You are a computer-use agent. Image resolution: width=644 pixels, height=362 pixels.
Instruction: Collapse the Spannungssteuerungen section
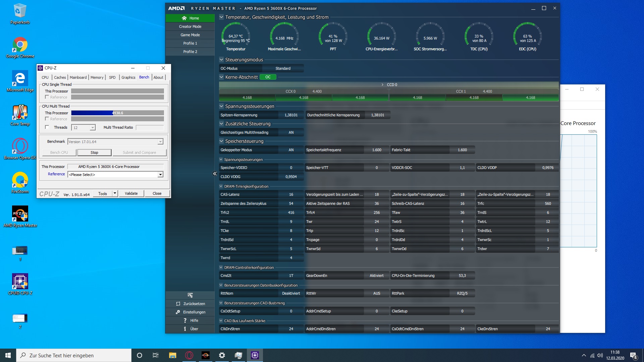(221, 106)
